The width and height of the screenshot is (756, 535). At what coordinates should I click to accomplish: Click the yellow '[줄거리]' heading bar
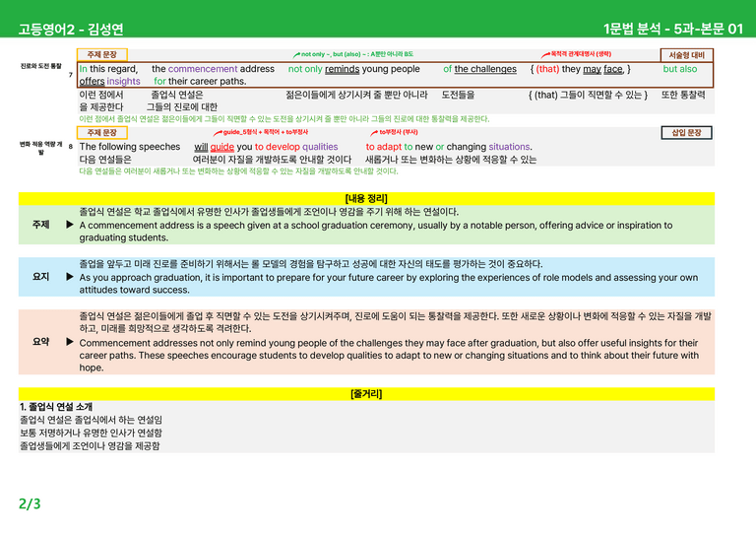pos(366,394)
